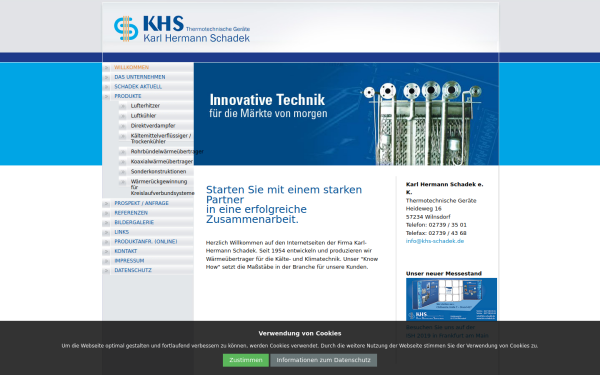Click the arrow icon beside Das Unternehmen
This screenshot has width=600, height=375.
pyautogui.click(x=106, y=77)
